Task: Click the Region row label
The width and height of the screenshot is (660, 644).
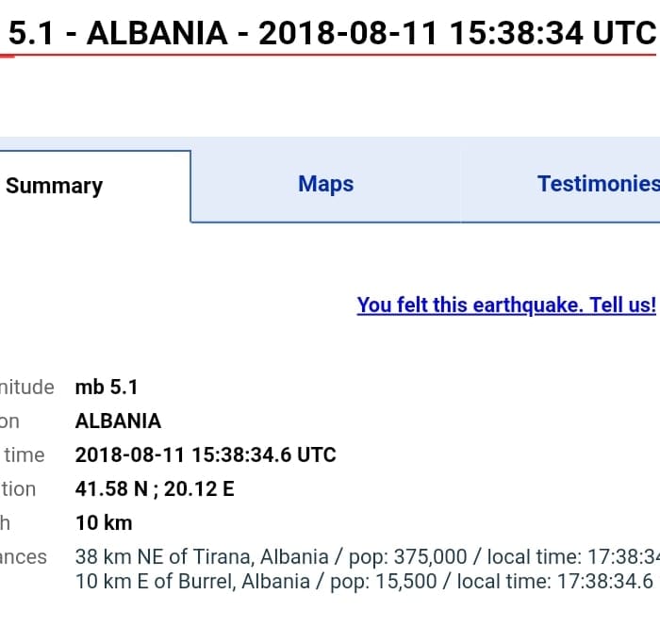Action: pos(9,421)
